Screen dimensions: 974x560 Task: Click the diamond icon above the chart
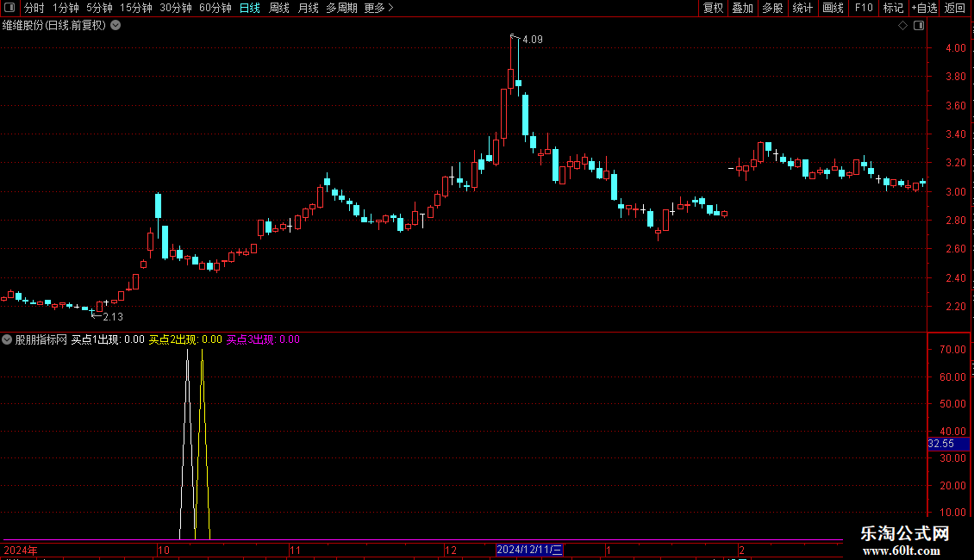coord(903,26)
